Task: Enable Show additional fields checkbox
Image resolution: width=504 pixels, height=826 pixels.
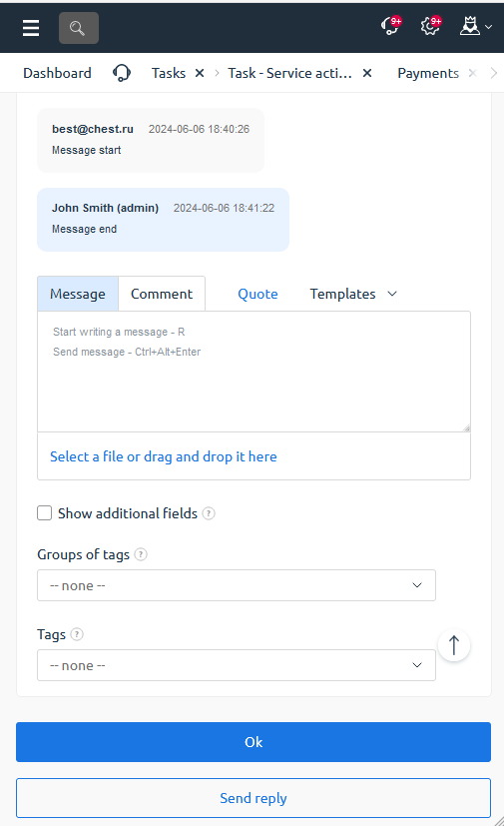Action: (44, 513)
